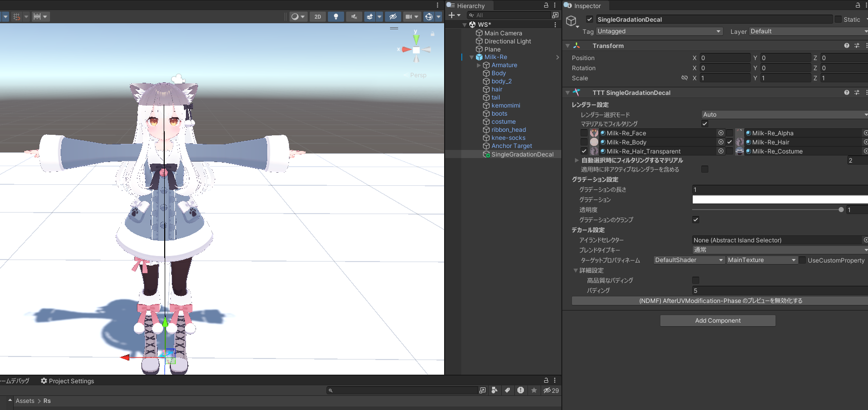Expand the Armature object in Hierarchy
Viewport: 868px width, 410px height.
coord(479,65)
